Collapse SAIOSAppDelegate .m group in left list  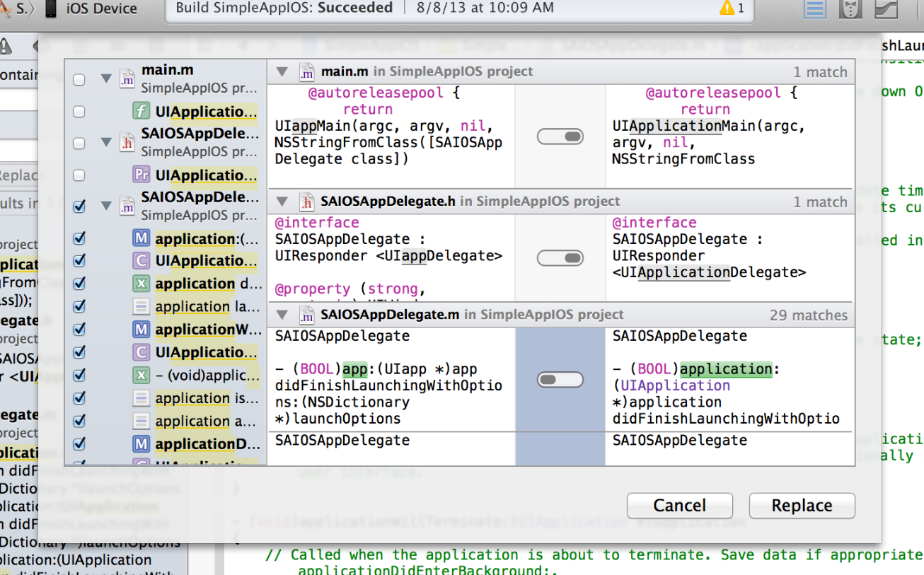pyautogui.click(x=106, y=206)
